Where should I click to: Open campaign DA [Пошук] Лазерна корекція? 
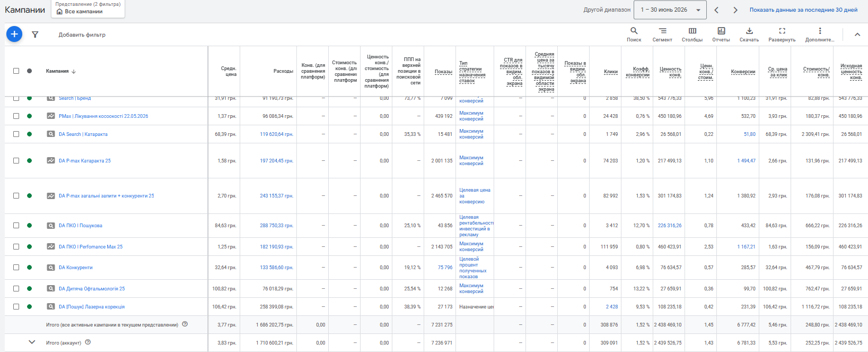pos(92,307)
